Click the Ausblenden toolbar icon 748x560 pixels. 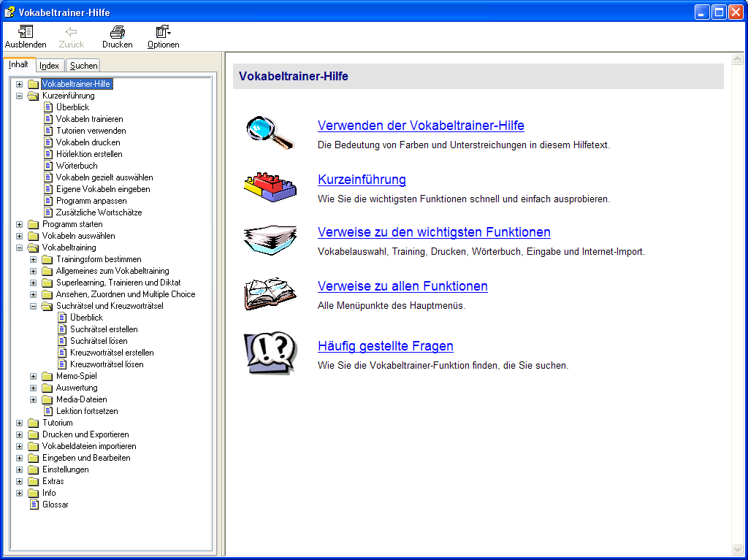pos(26,31)
